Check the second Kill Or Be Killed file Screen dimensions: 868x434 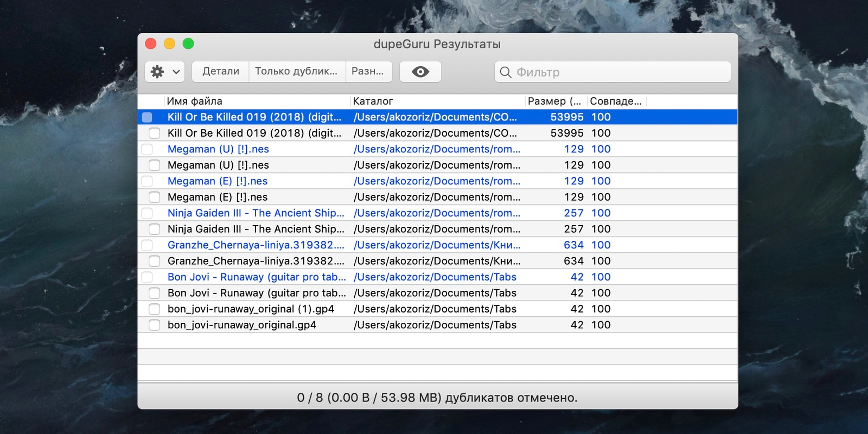click(155, 133)
